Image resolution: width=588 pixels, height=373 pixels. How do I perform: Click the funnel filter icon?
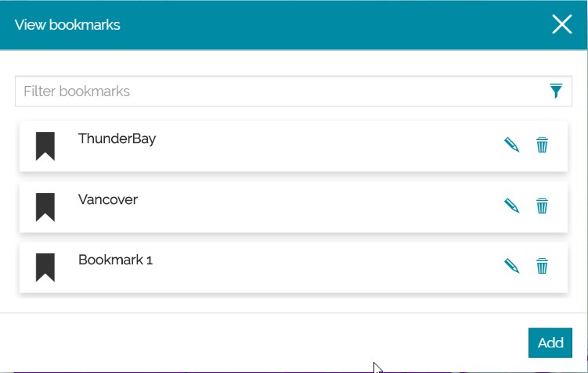click(x=556, y=91)
